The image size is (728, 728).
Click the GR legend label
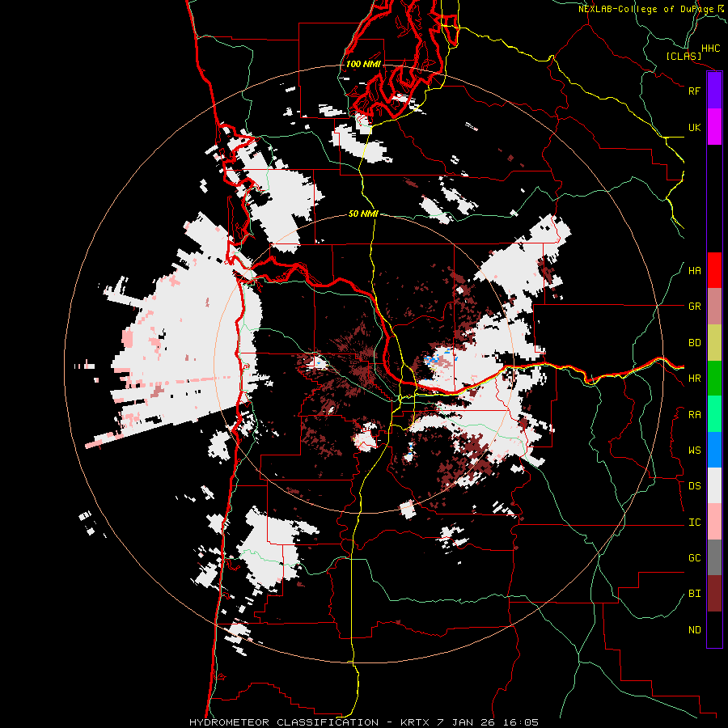pos(694,307)
